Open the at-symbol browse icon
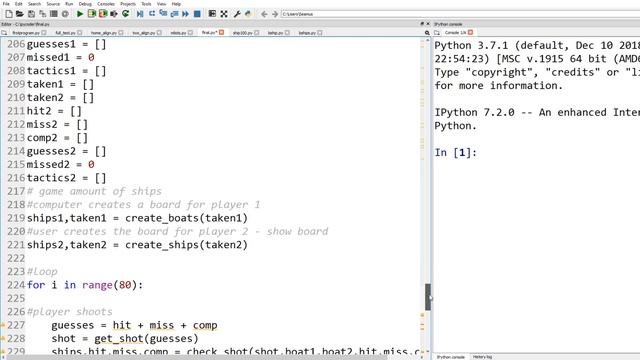Screen dimensions: 640x360 [65, 14]
